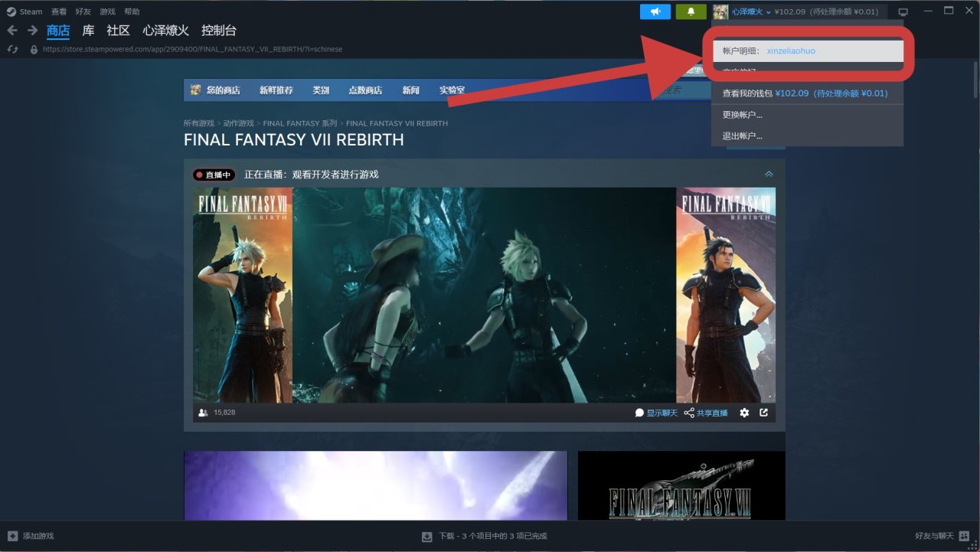Open 新鲜推荐 in store navigation
This screenshot has height=552, width=980.
(x=276, y=90)
